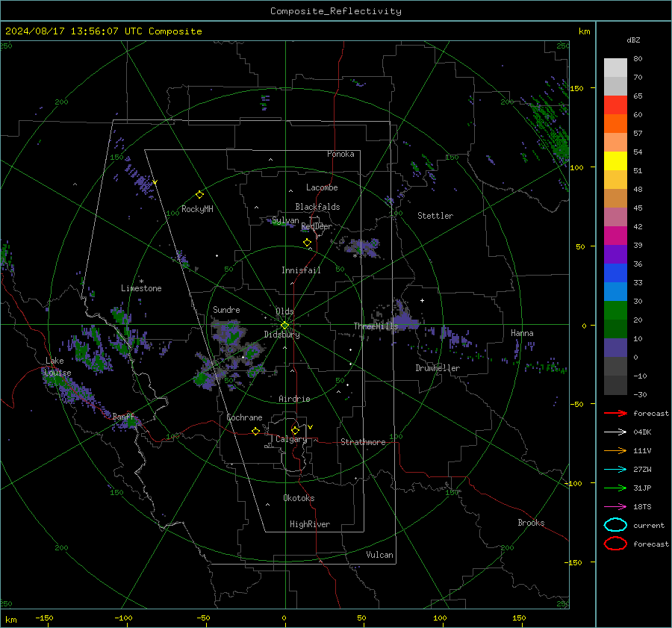Click the Limestone label
This screenshot has height=628, width=672.
(x=141, y=288)
